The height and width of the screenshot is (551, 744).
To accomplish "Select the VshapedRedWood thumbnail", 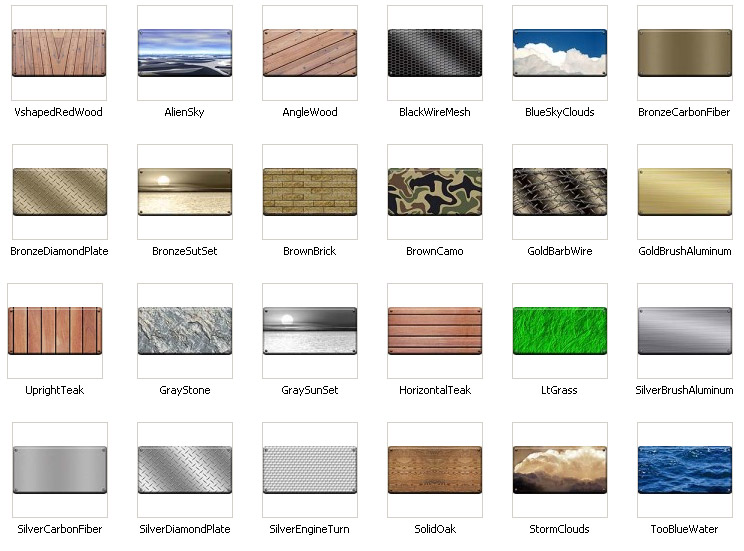I will click(x=59, y=53).
